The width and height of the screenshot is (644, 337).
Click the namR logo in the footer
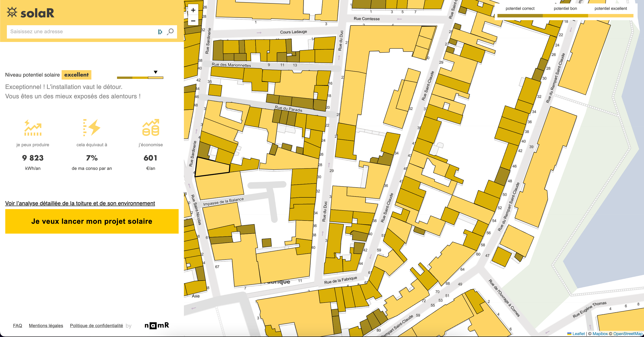[157, 325]
